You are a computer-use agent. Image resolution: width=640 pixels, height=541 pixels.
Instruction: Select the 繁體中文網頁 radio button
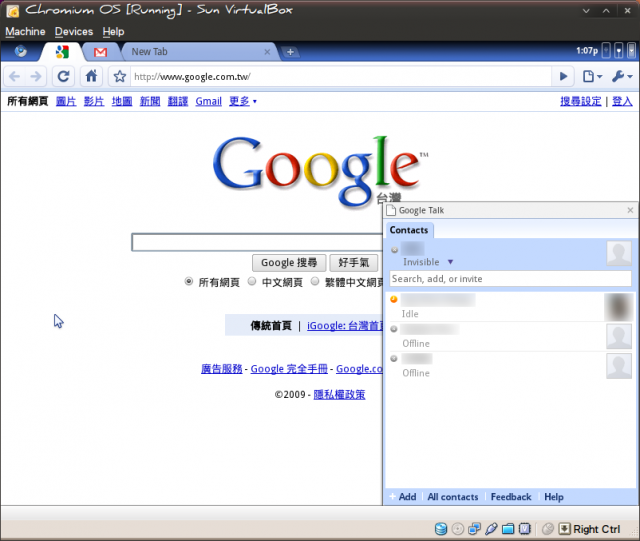tap(315, 281)
